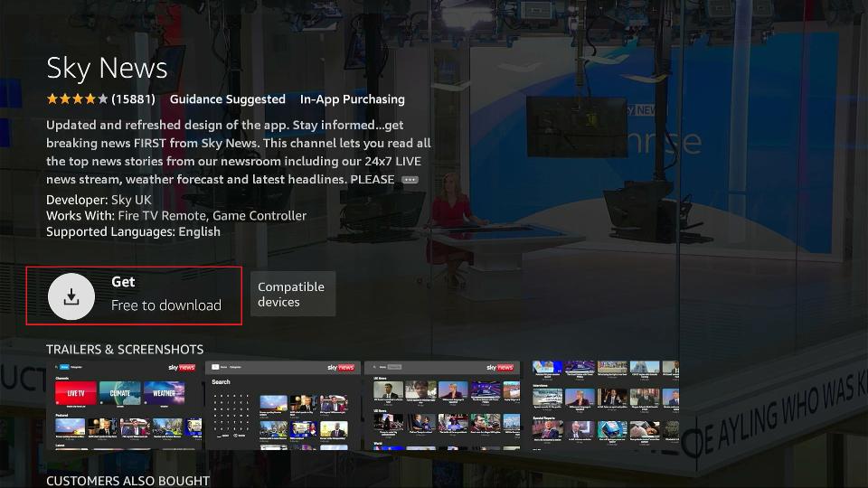Click the Guidance Suggested label
The width and height of the screenshot is (868, 488).
pyautogui.click(x=228, y=99)
